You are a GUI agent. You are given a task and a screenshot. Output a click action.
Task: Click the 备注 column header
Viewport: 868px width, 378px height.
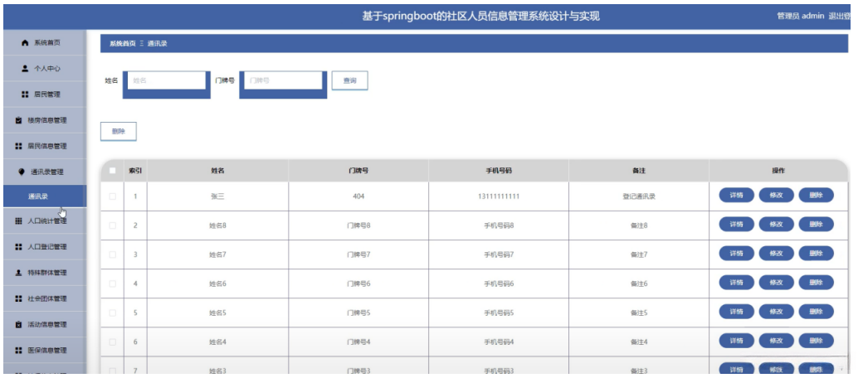pos(639,171)
